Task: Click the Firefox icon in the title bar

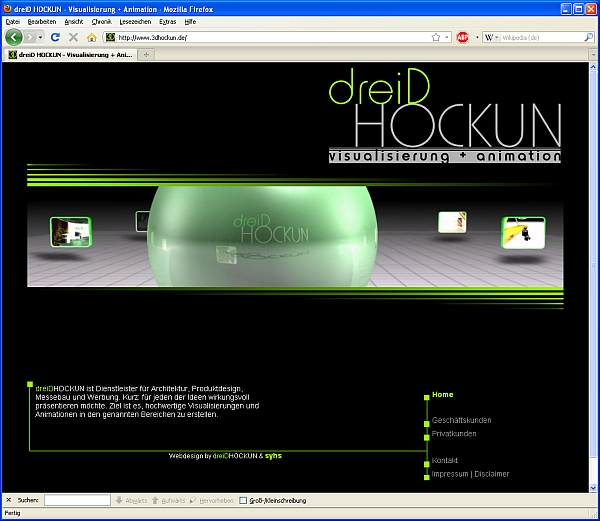Action: [7, 8]
